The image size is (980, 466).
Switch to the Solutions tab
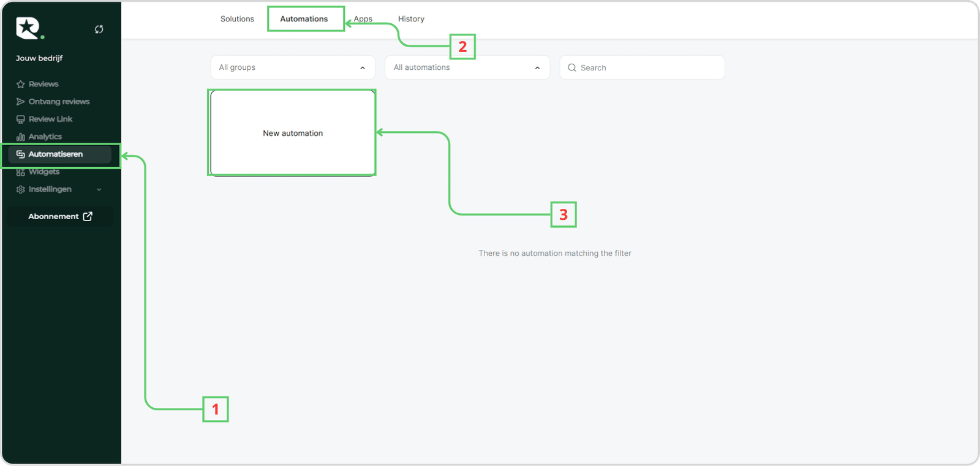(x=237, y=19)
